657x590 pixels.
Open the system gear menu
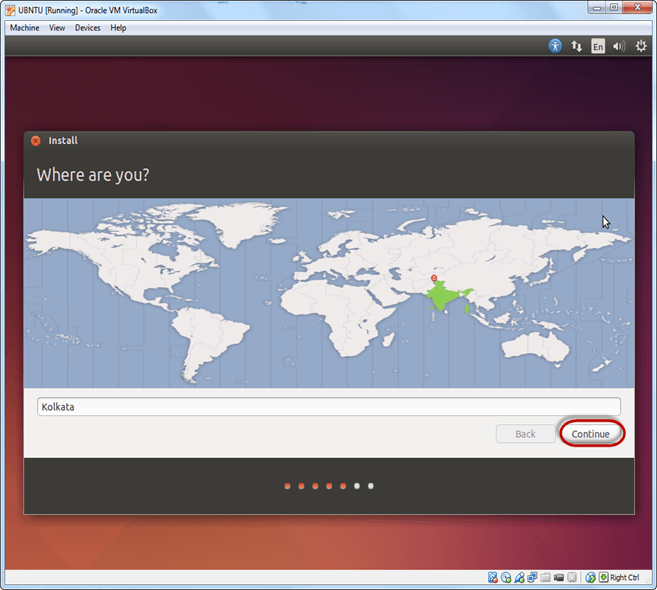tap(641, 46)
